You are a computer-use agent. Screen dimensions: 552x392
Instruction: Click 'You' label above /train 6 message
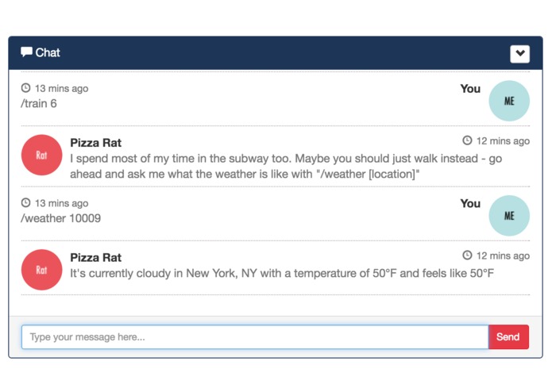coord(470,89)
